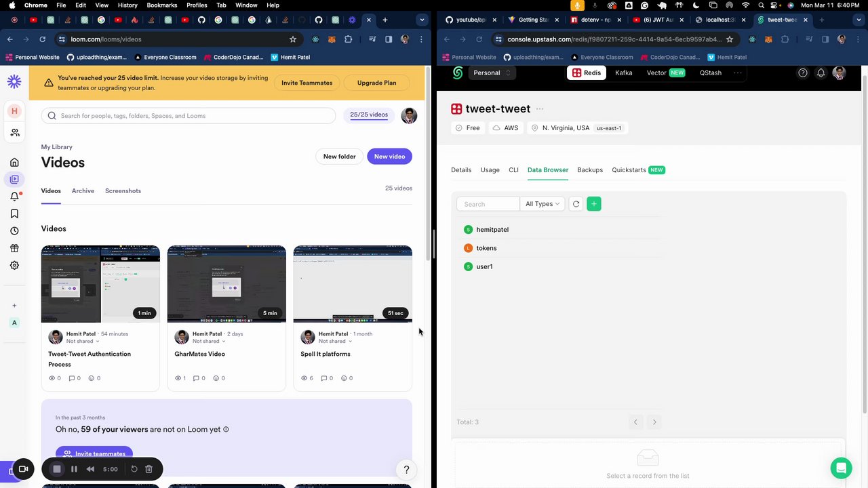Switch to Kafka product
Image resolution: width=868 pixels, height=488 pixels.
click(x=624, y=73)
